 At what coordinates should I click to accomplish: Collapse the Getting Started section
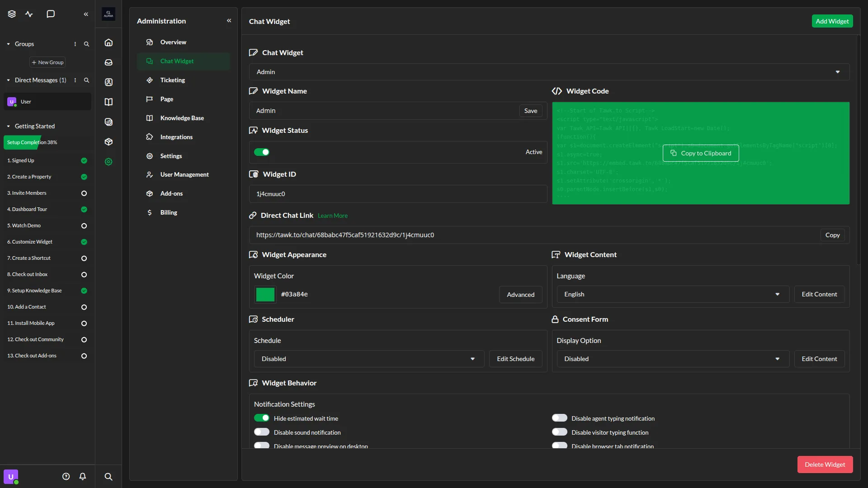tap(8, 126)
